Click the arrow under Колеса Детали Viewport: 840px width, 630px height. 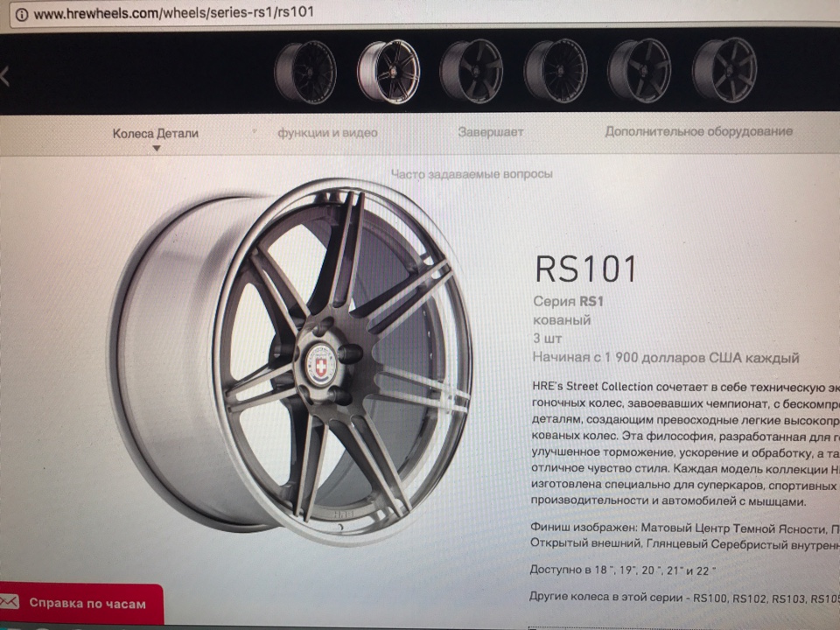[x=157, y=149]
